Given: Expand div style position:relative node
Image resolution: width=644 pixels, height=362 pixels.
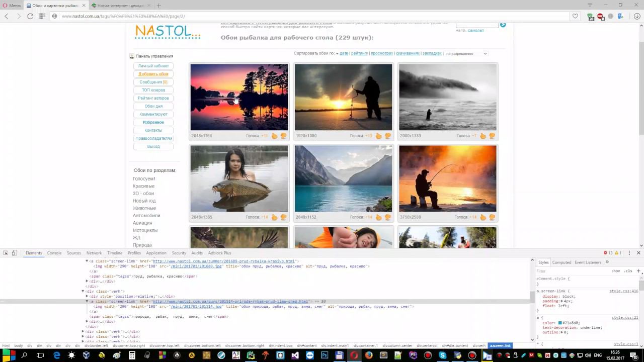Looking at the screenshot, I should [x=87, y=296].
